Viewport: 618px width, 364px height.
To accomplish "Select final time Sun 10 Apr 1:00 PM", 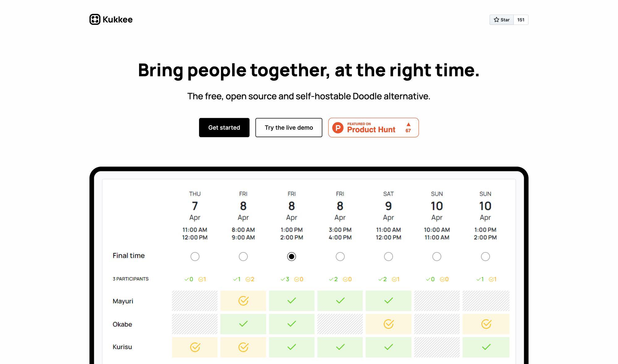I will [x=485, y=256].
